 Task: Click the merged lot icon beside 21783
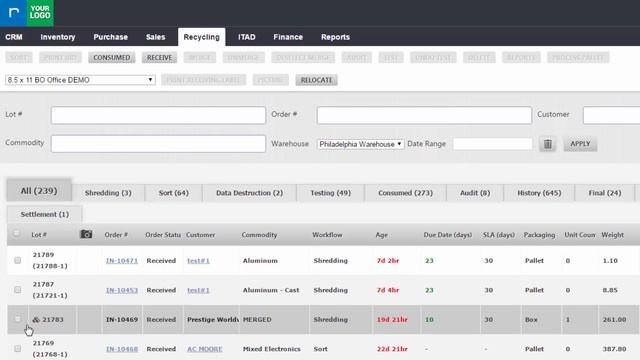click(x=36, y=320)
